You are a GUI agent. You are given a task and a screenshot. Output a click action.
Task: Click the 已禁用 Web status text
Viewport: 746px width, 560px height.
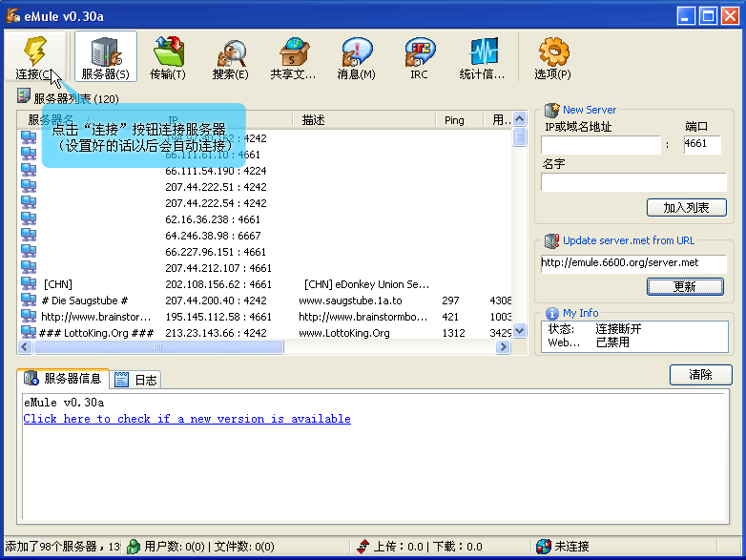pos(612,342)
